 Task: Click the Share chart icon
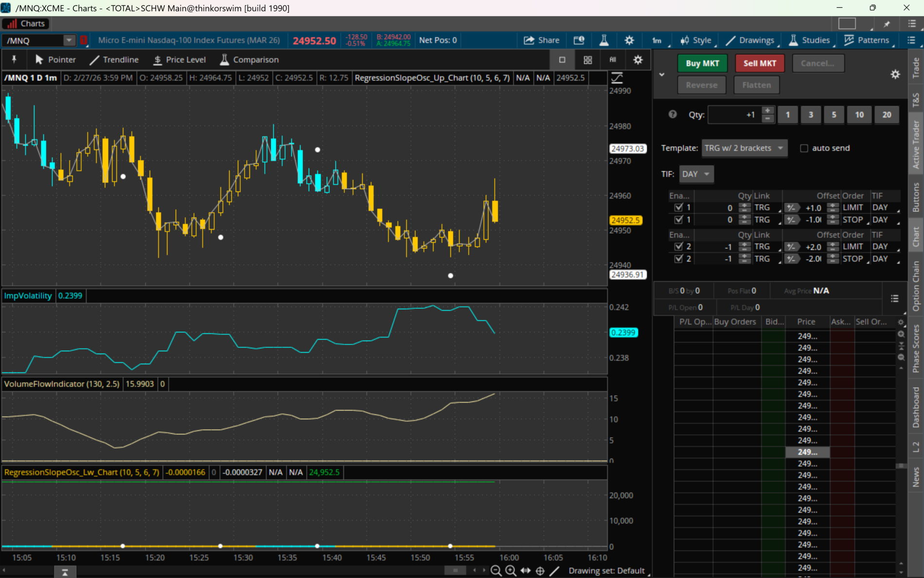(x=541, y=40)
